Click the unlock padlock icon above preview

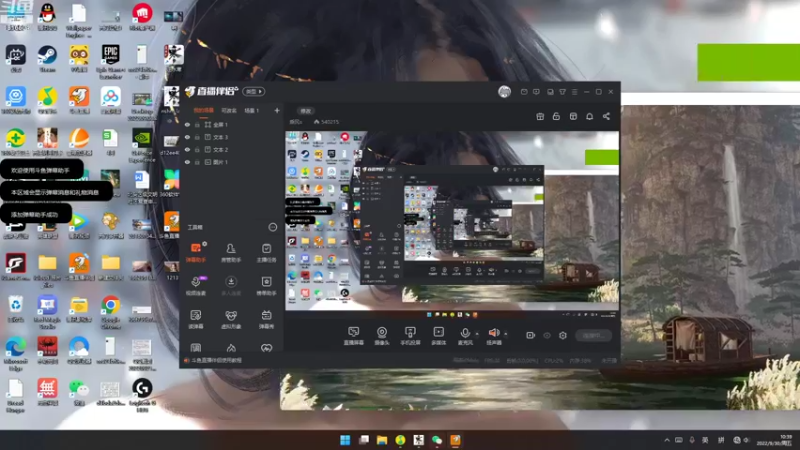[556, 116]
